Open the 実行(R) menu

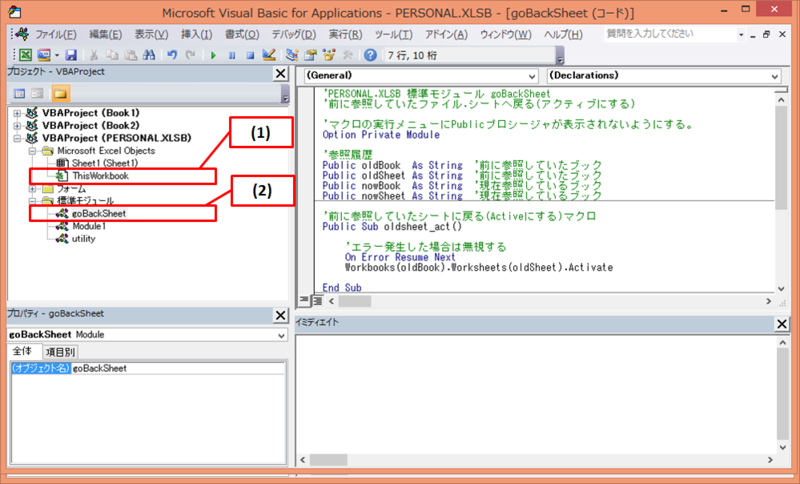click(345, 35)
